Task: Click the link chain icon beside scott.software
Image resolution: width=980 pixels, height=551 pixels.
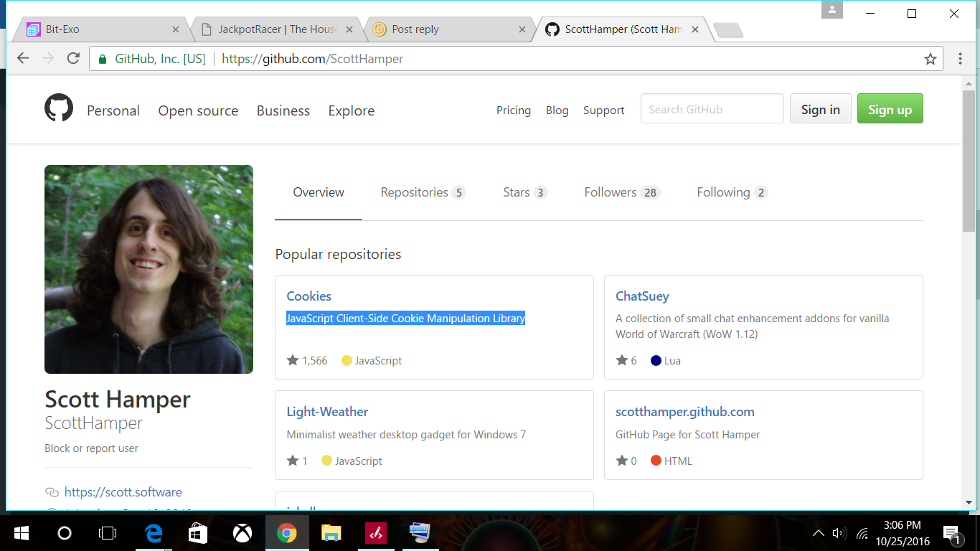Action: [x=52, y=492]
